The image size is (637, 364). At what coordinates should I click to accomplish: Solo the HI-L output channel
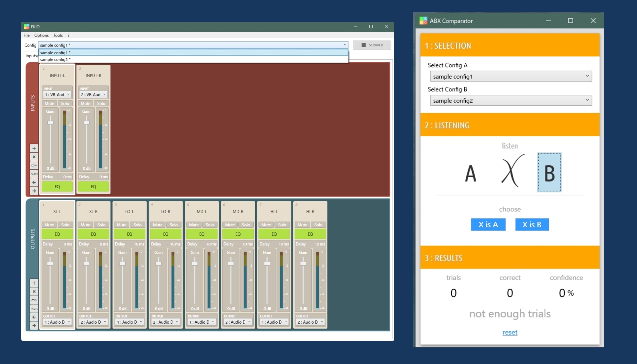click(x=282, y=225)
